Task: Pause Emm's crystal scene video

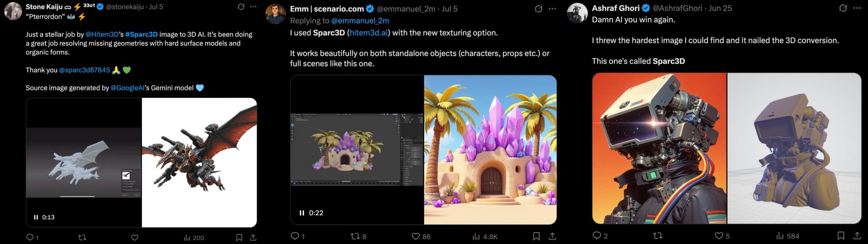Action: (302, 213)
